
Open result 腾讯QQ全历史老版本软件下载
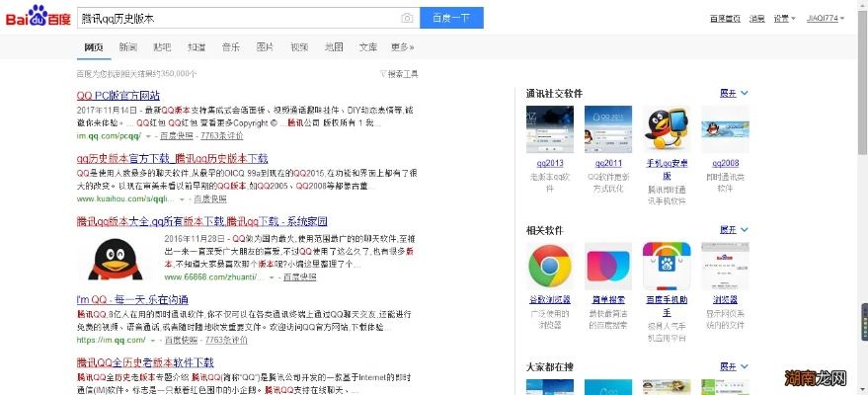pyautogui.click(x=145, y=363)
